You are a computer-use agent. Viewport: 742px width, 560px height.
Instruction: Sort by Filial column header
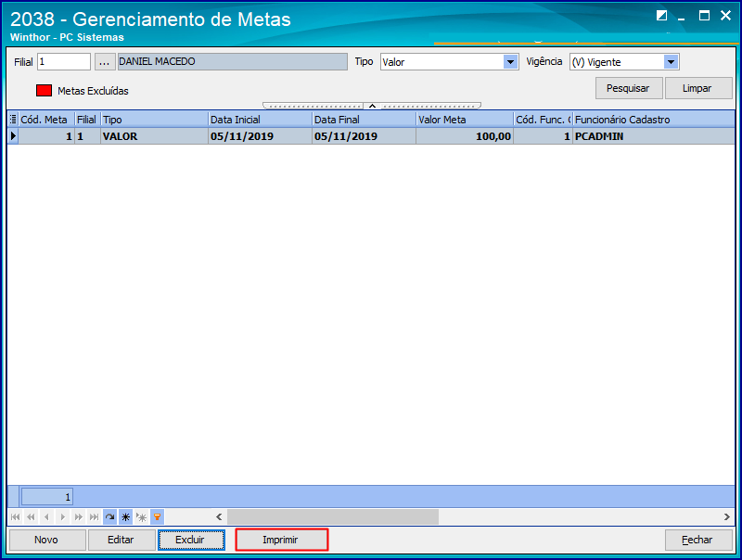pyautogui.click(x=87, y=120)
